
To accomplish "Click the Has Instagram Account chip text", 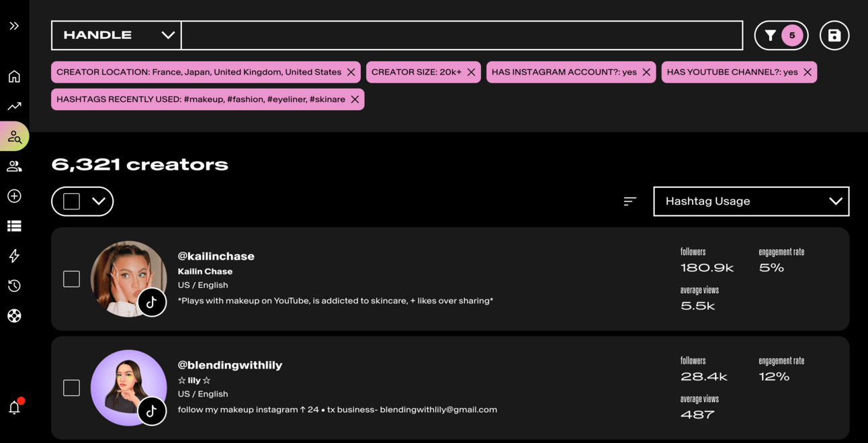I will click(564, 72).
